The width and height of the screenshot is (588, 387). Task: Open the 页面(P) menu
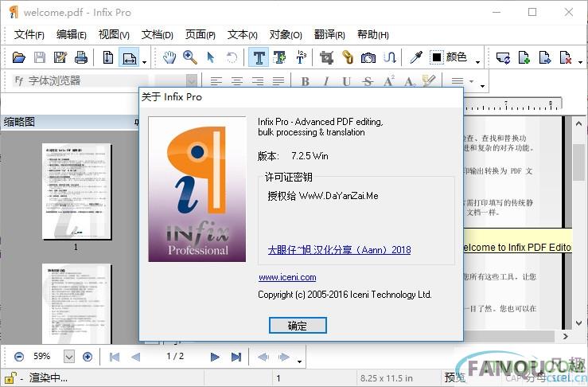(x=201, y=35)
